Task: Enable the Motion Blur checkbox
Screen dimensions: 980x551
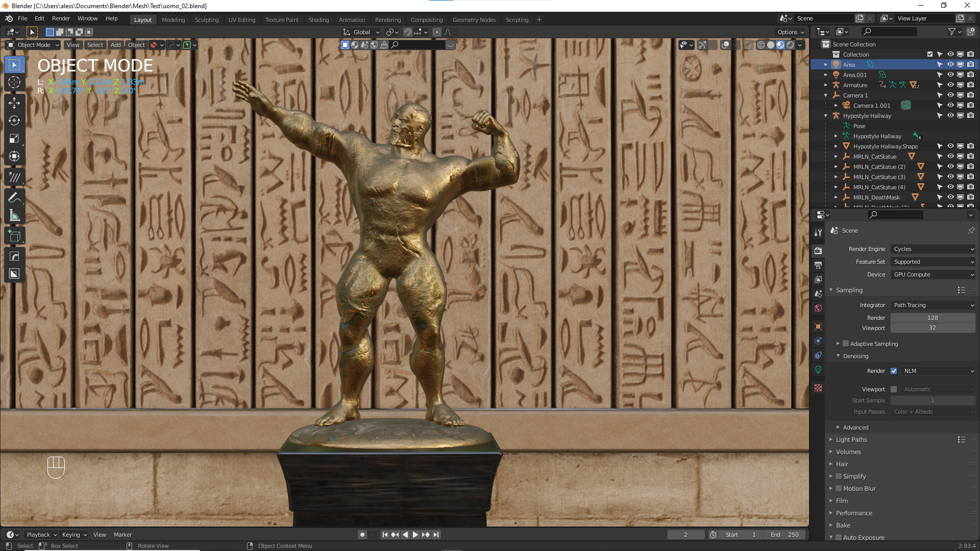Action: point(839,489)
